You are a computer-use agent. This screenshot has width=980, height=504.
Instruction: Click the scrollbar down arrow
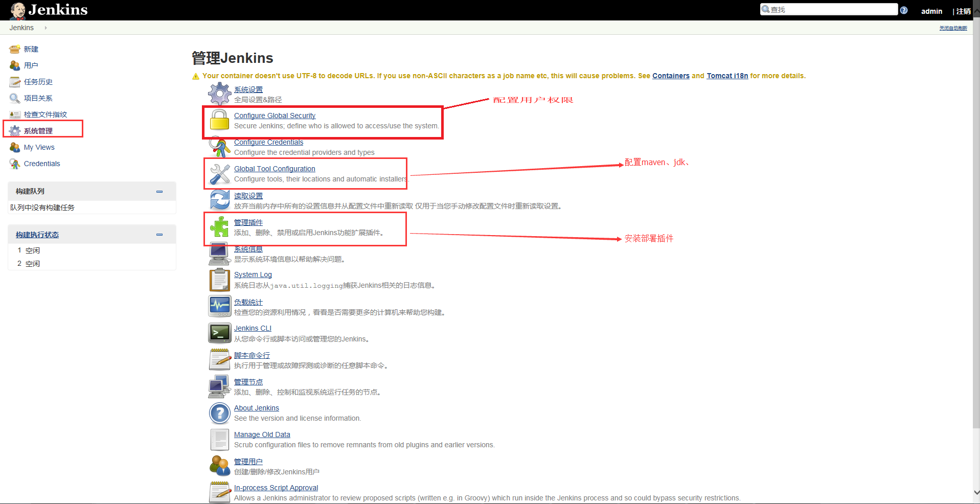click(976, 492)
